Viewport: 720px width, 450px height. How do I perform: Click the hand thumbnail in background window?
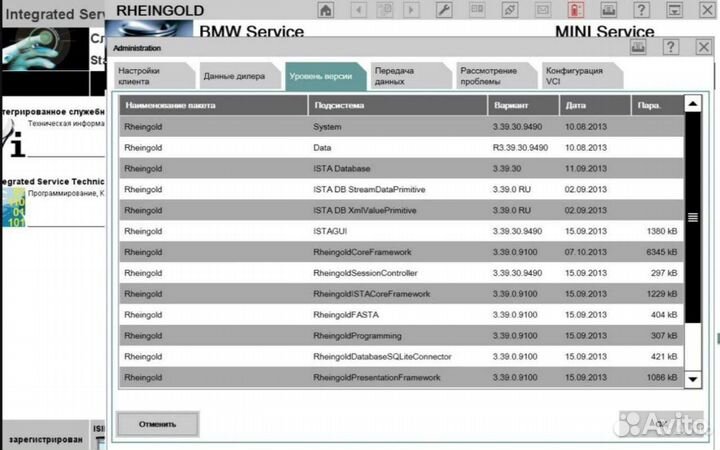45,49
